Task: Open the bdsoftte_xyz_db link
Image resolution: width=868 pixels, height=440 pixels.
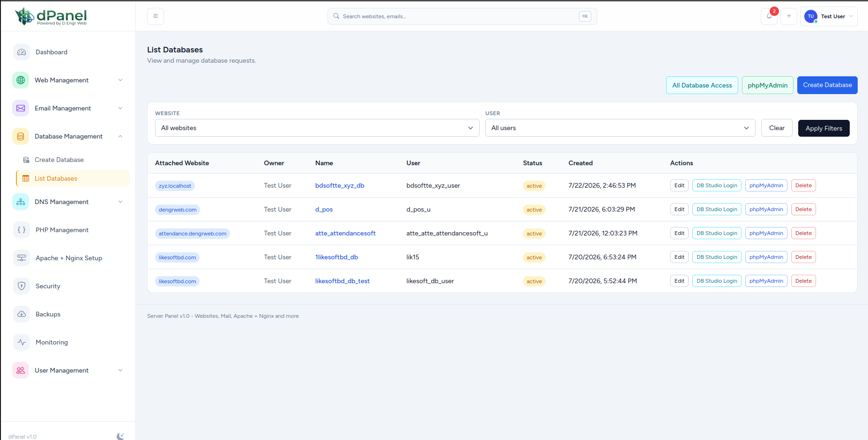Action: tap(340, 185)
